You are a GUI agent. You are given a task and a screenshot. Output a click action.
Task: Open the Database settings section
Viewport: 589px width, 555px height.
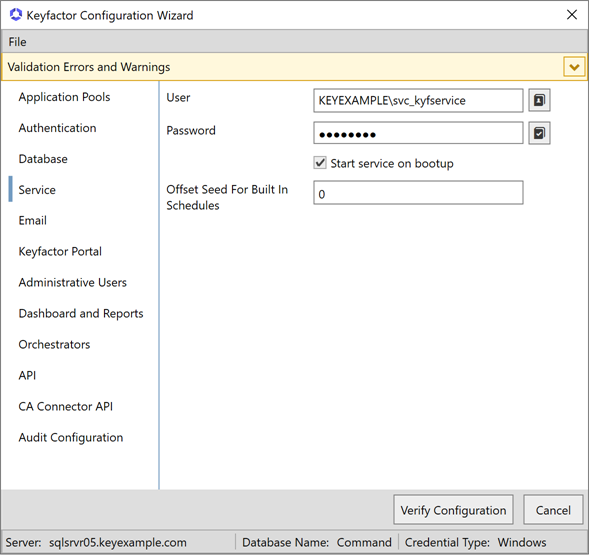point(43,159)
